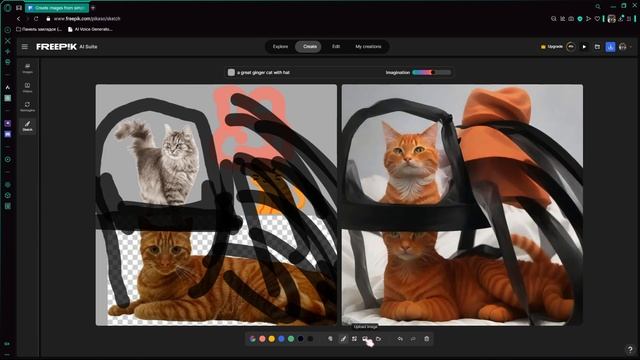Open the Freepik hamburger menu
640x360 pixels.
point(24,47)
